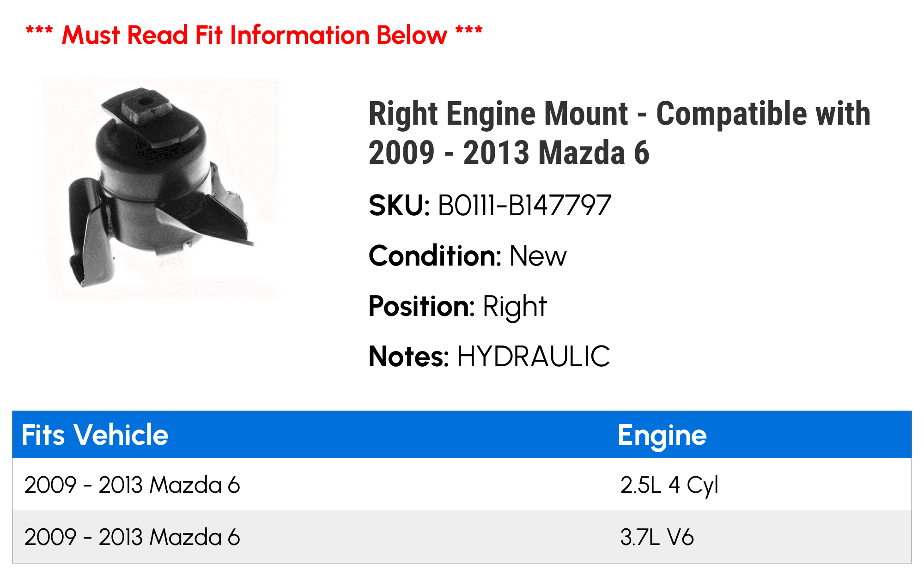Click the "Right Engine Mount" product title
The height and width of the screenshot is (575, 924).
tap(498, 114)
